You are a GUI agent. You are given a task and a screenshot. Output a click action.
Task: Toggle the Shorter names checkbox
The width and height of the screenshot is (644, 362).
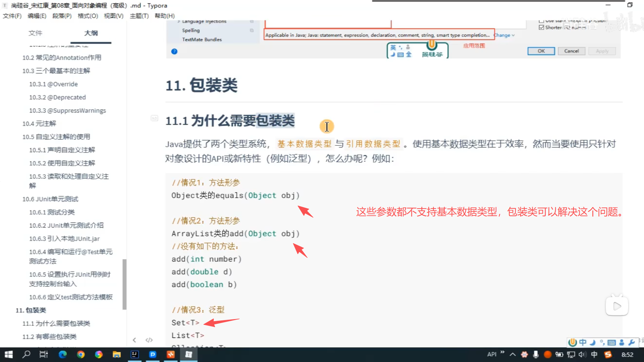[x=541, y=27]
